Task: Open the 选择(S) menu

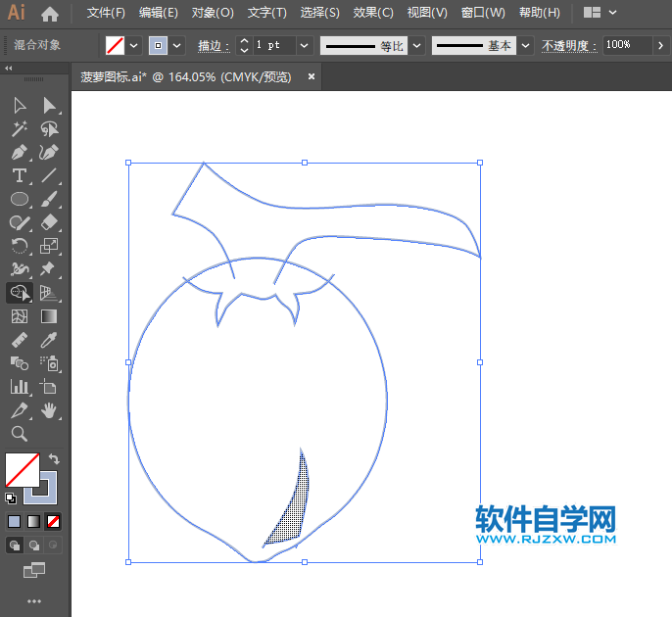Action: pyautogui.click(x=319, y=13)
